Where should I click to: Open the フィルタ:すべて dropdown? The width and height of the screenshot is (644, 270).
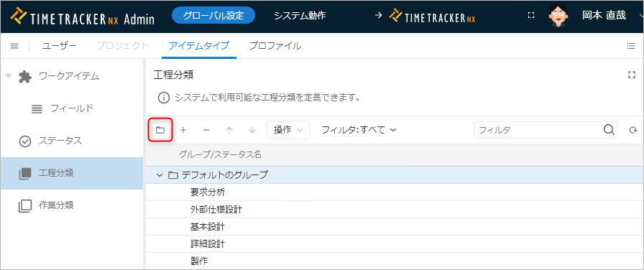coord(359,130)
